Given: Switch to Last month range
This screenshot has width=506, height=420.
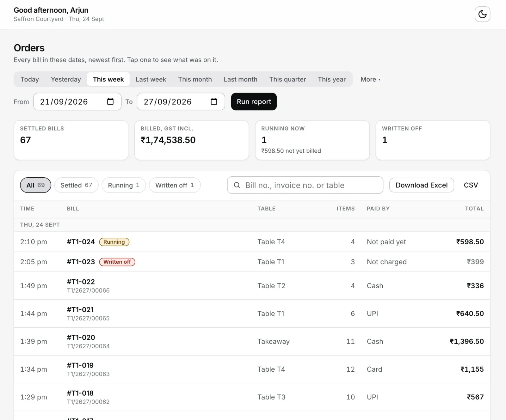Looking at the screenshot, I should tap(240, 79).
